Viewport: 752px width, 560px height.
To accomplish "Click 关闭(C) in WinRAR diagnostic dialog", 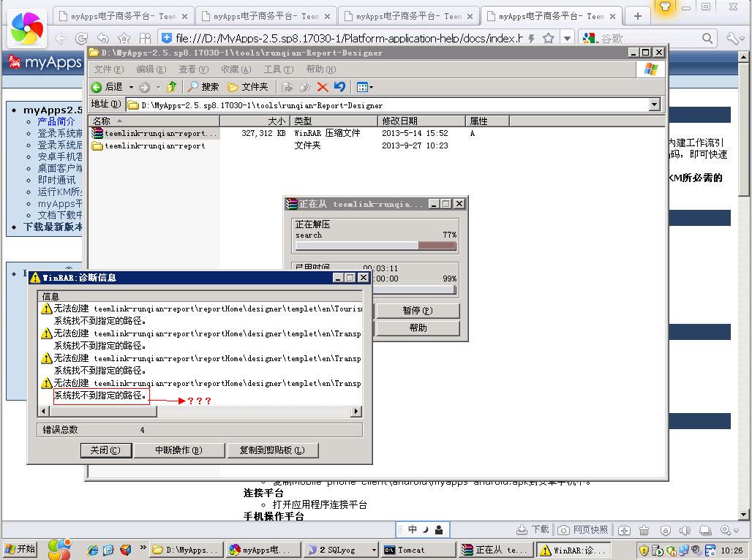I will point(106,450).
